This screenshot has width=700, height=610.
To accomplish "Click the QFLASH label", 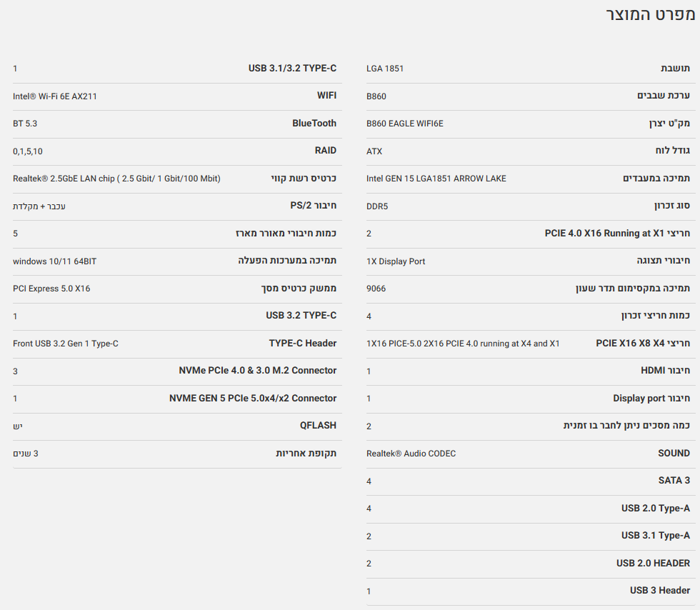I will (318, 425).
